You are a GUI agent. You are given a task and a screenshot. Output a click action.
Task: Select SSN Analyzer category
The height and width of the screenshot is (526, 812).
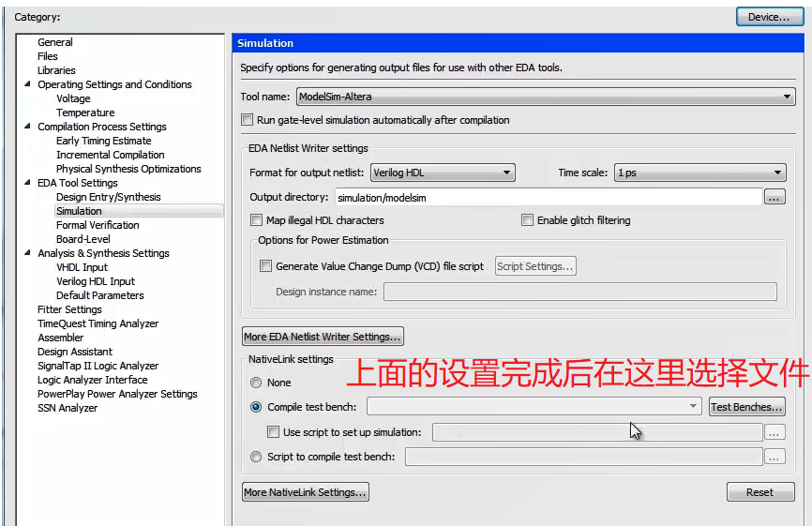68,408
